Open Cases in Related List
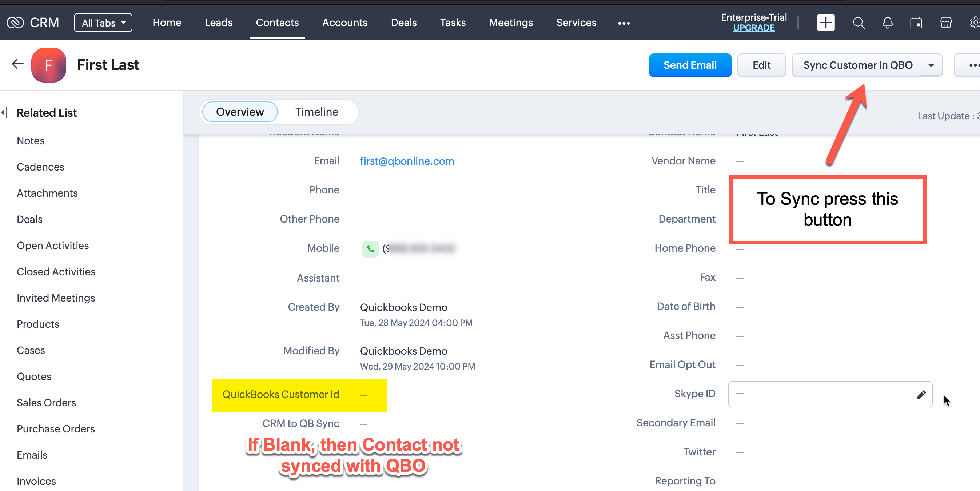This screenshot has width=980, height=491. [31, 350]
